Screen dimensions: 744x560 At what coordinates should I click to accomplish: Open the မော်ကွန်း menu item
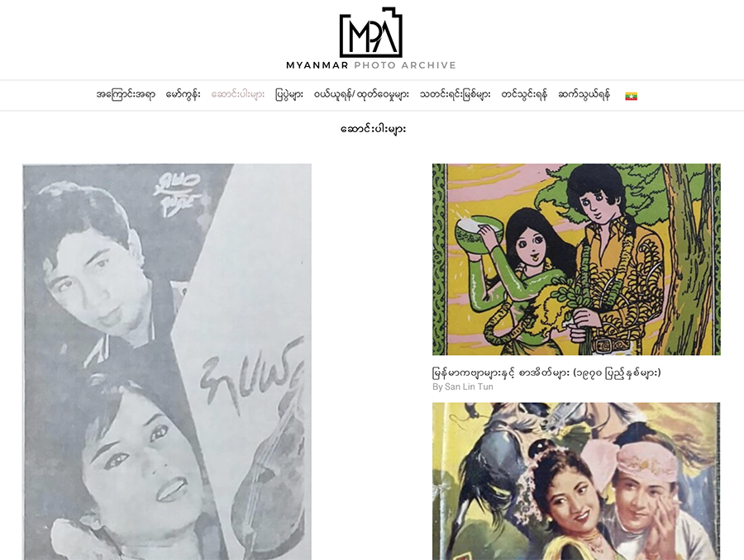coord(184,95)
